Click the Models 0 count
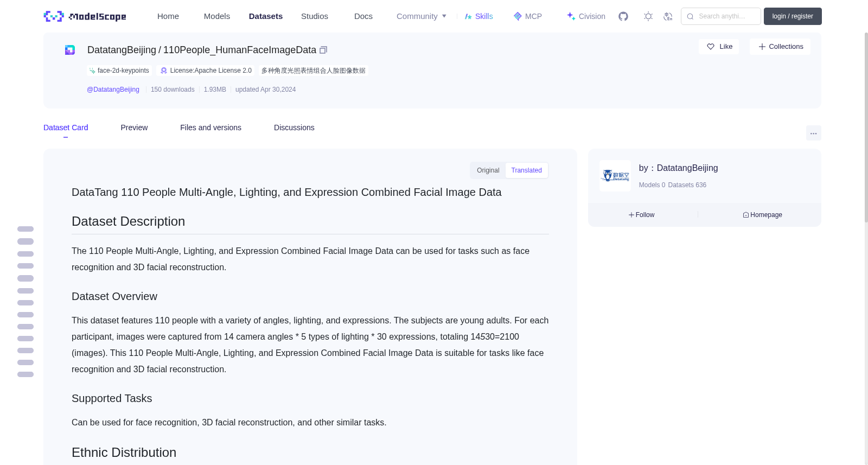Screen dimensions: 868x465 pos(652,185)
